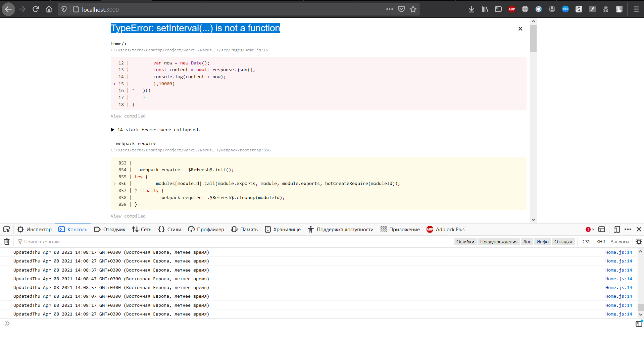This screenshot has height=337, width=644.
Task: Dismiss the TypeError overlay with X
Action: point(520,29)
